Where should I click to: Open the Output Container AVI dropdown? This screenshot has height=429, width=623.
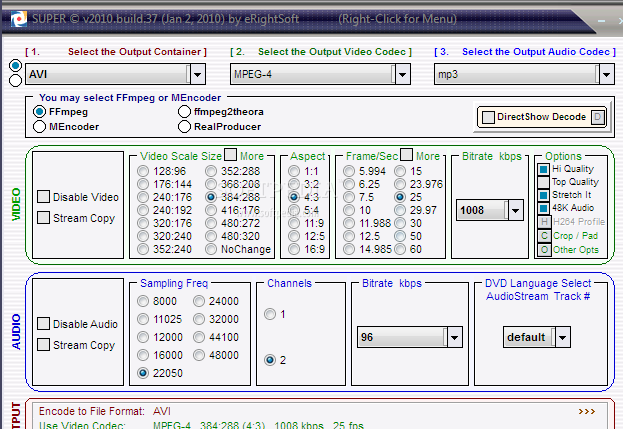pos(197,73)
